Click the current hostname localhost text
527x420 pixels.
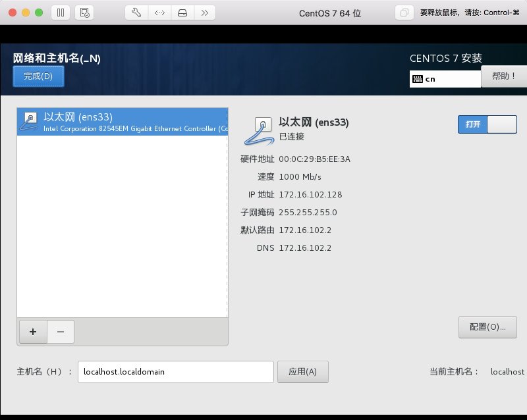coord(507,372)
